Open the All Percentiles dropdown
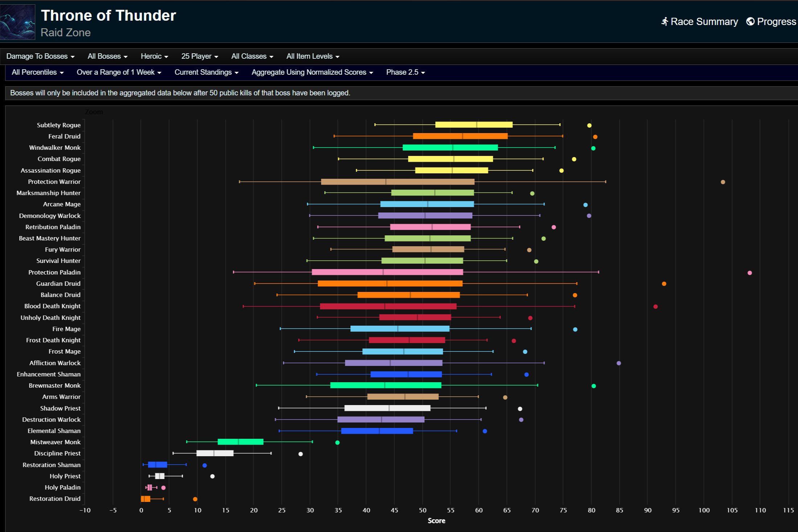Image resolution: width=798 pixels, height=532 pixels. tap(37, 72)
